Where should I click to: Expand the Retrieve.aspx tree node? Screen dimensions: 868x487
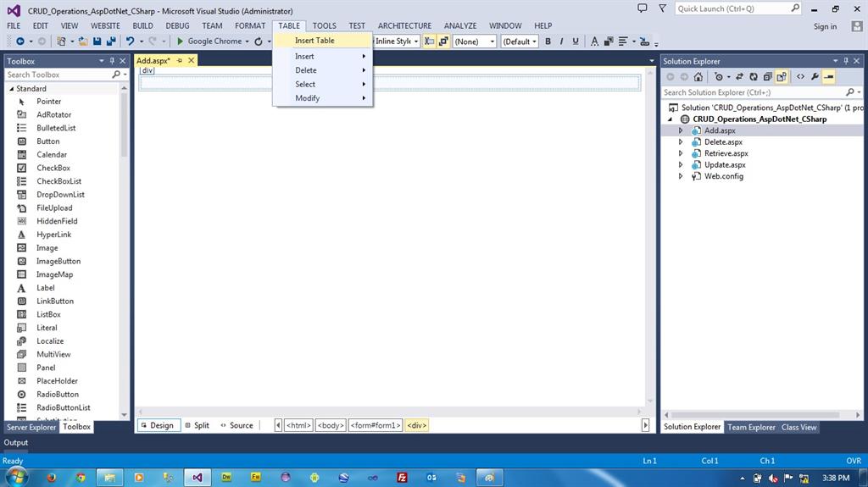[681, 153]
